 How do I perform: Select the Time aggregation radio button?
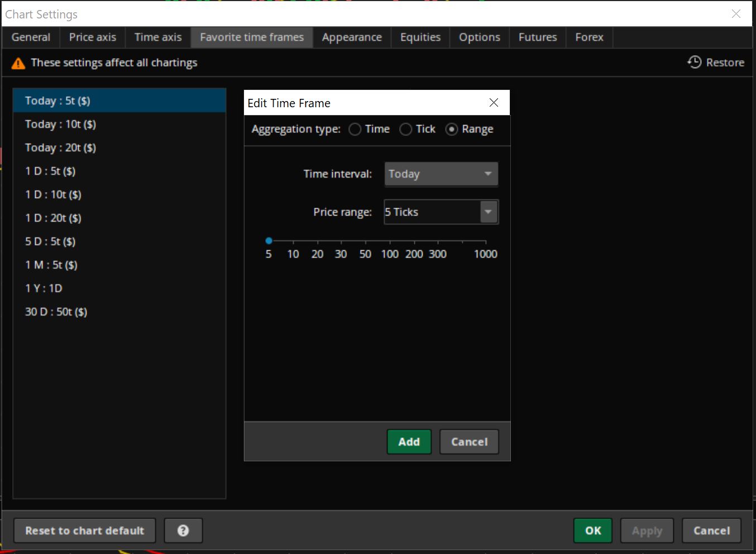pos(355,129)
